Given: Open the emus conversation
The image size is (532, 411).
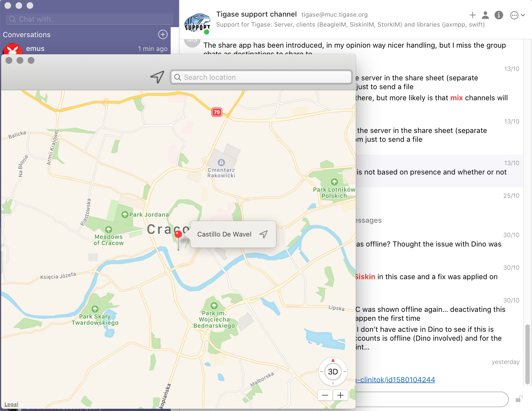Looking at the screenshot, I should (85, 49).
